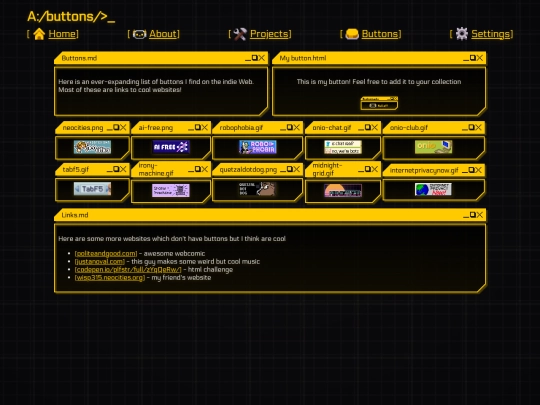
Task: Maximize the neocities.png window
Action: pos(116,127)
